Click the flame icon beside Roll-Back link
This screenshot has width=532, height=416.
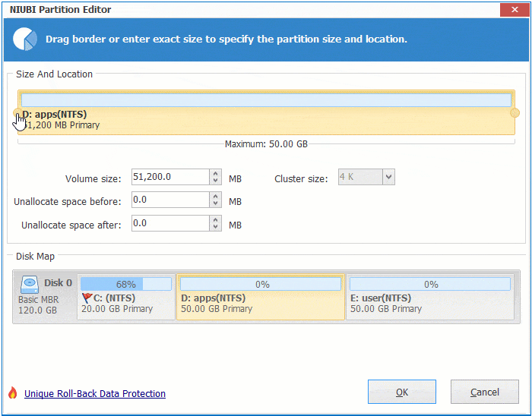[x=13, y=392]
